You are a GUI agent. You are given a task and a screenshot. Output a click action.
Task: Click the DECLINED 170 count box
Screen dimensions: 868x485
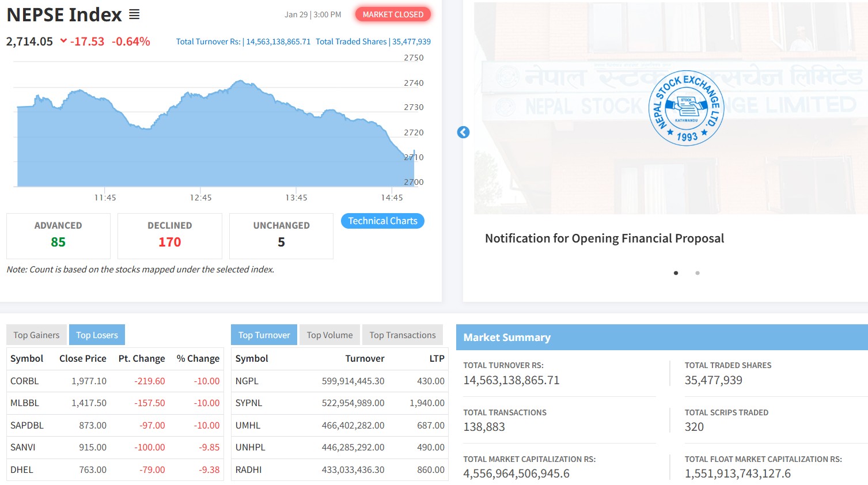tap(169, 236)
